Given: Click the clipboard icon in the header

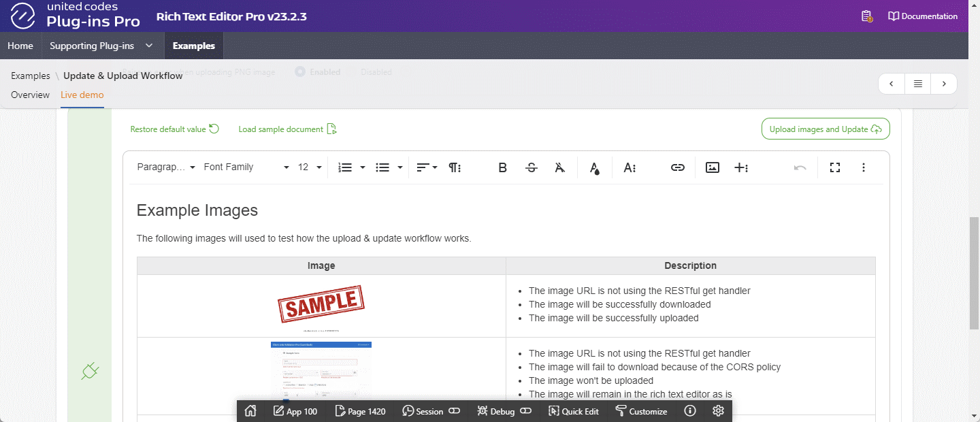Looking at the screenshot, I should pos(866,16).
